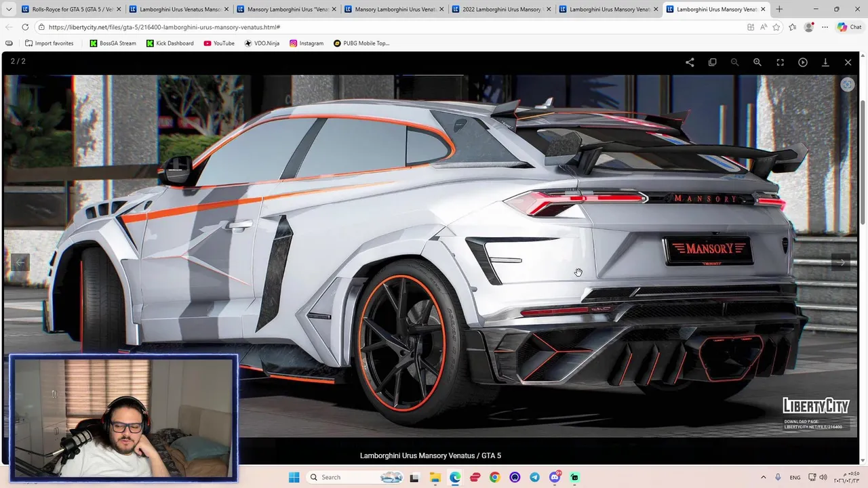Open Discord from the taskbar
The image size is (868, 488).
coord(555,477)
